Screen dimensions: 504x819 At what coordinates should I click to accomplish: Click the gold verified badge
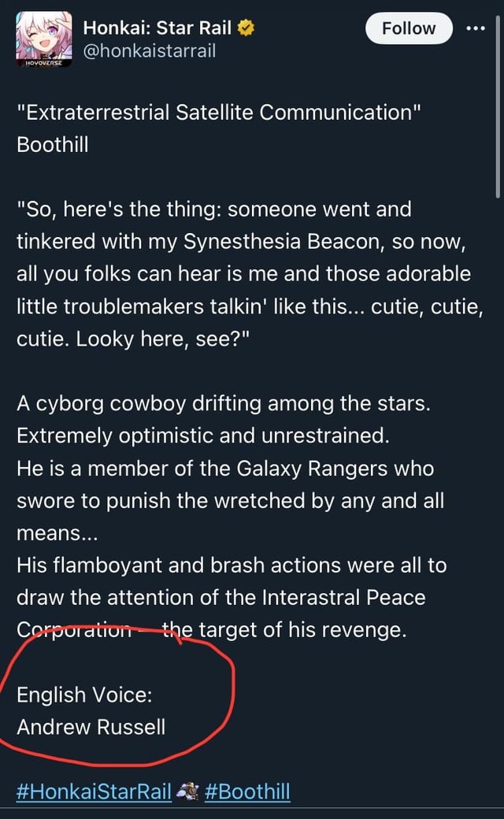click(x=246, y=29)
